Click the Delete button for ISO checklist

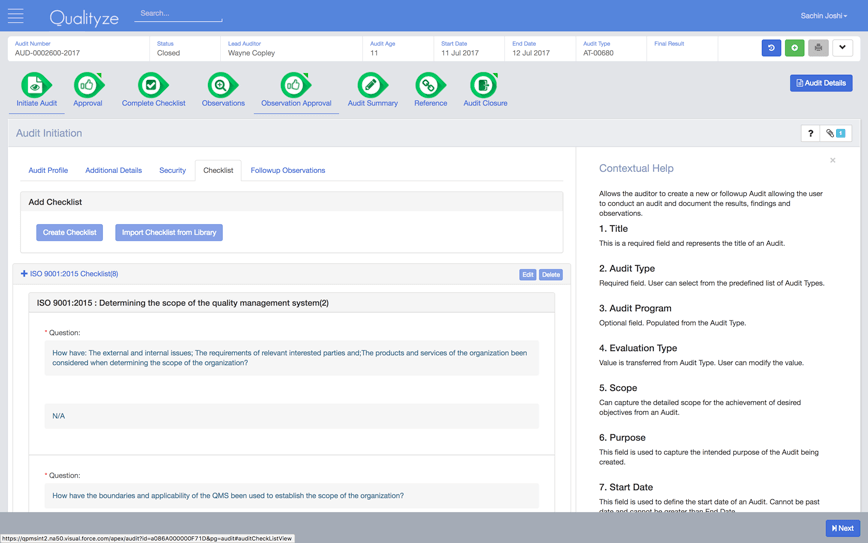(550, 275)
